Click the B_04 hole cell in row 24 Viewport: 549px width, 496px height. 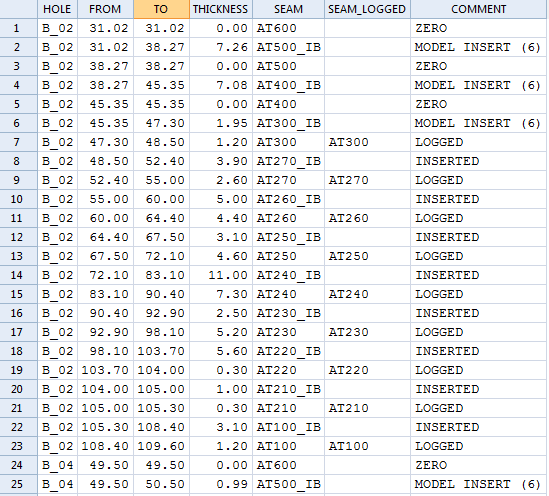57,465
